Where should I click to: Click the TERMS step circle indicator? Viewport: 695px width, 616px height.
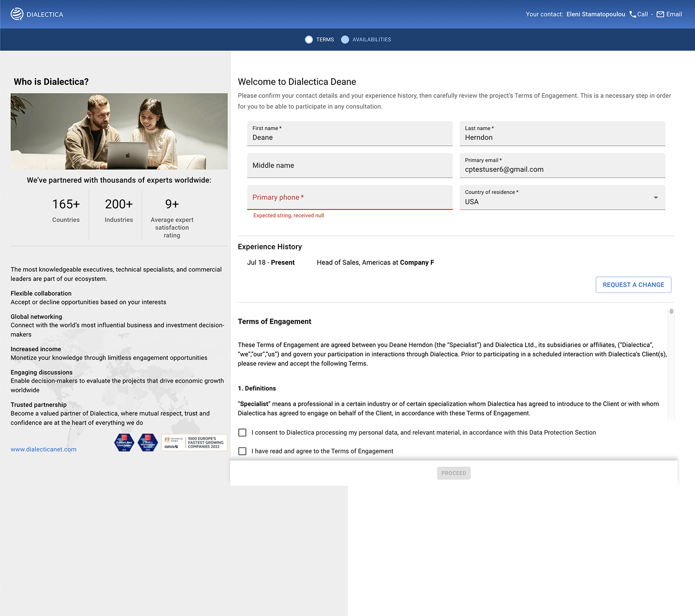(x=309, y=40)
